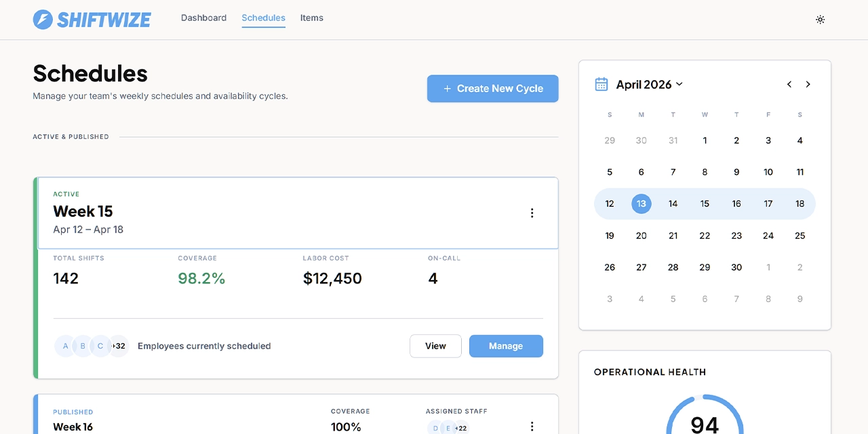Open the Dashboard tab
Viewport: 868px width, 434px height.
tap(203, 18)
